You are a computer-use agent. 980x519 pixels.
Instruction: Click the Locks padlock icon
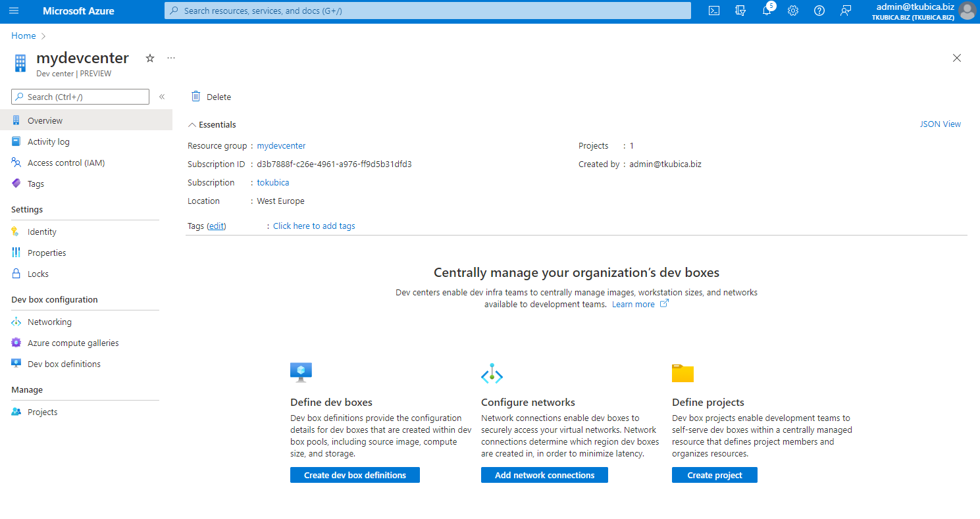16,274
